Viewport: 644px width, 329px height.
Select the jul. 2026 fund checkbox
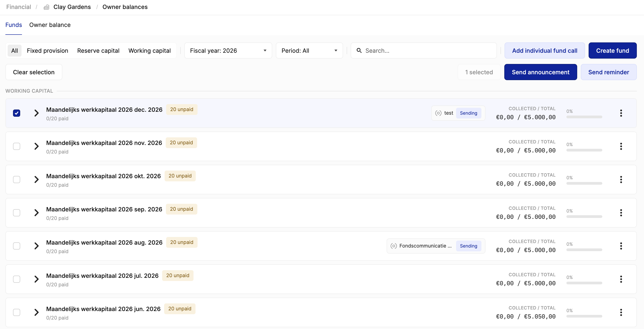click(x=17, y=279)
